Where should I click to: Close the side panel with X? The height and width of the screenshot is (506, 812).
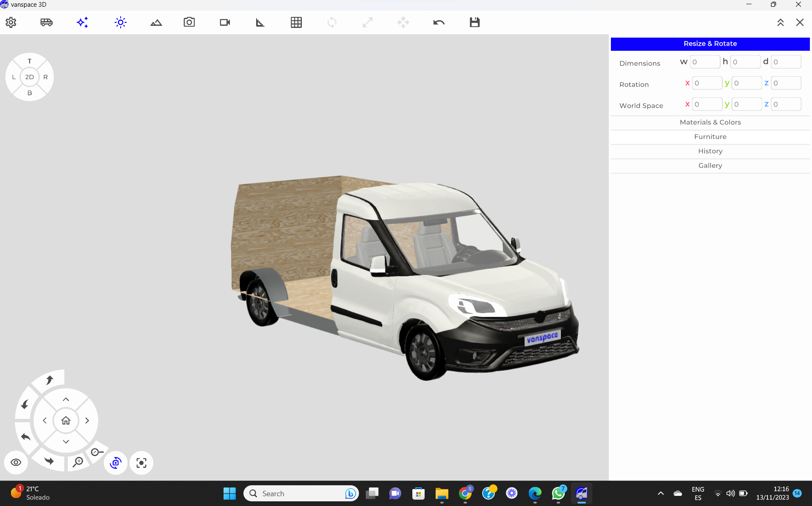point(800,22)
